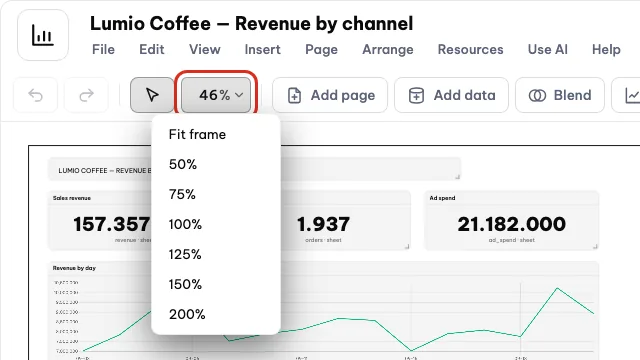Viewport: 640px width, 360px height.
Task: Redo the last action
Action: point(87,95)
